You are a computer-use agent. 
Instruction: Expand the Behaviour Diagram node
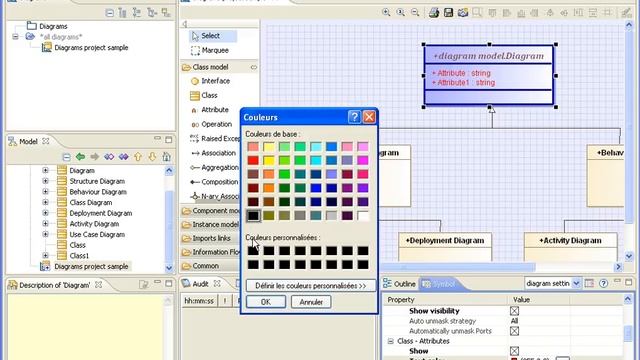[x=45, y=191]
